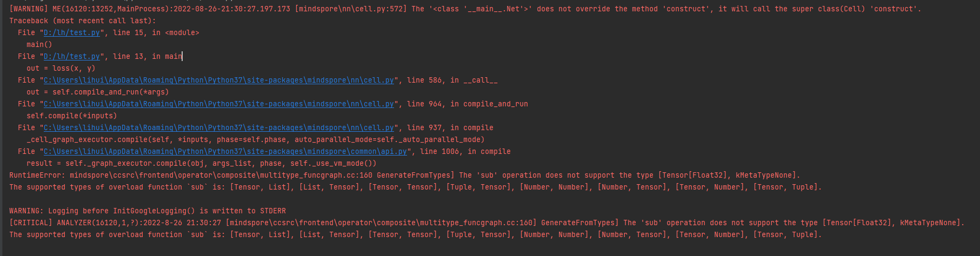The height and width of the screenshot is (256, 980).
Task: Click the "out = loss(x, y)" line
Action: click(61, 69)
